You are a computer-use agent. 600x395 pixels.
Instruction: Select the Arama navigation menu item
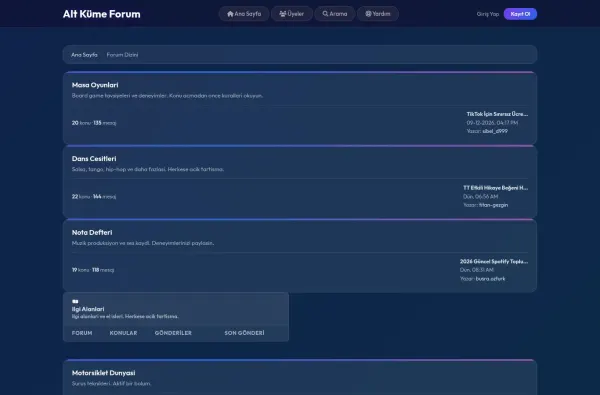pyautogui.click(x=335, y=14)
